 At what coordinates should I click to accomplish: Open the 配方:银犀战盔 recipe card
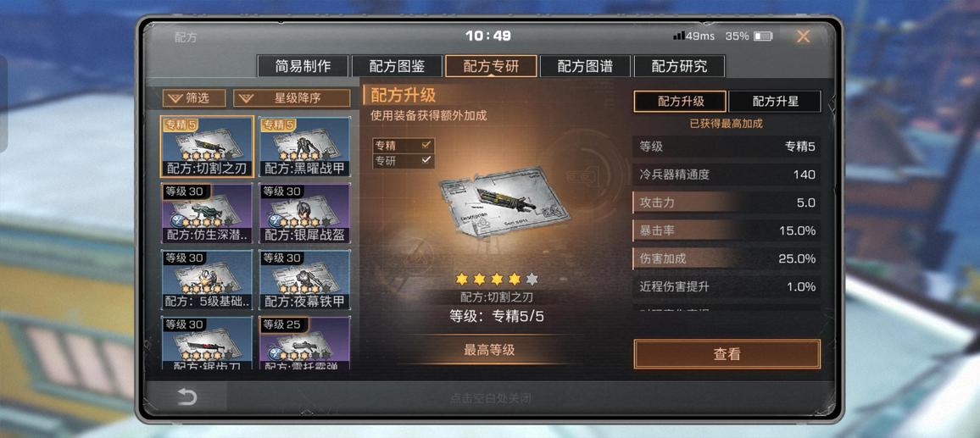click(x=304, y=213)
